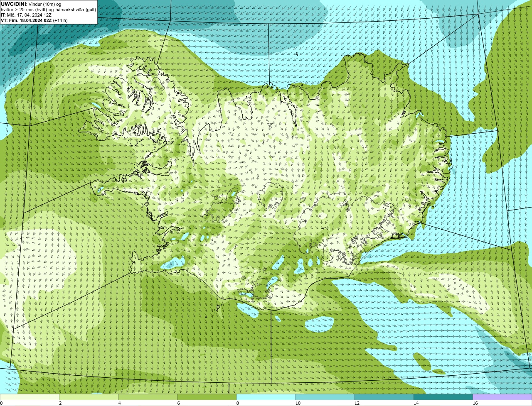Click the "2" label on the color scale

(x=60, y=403)
